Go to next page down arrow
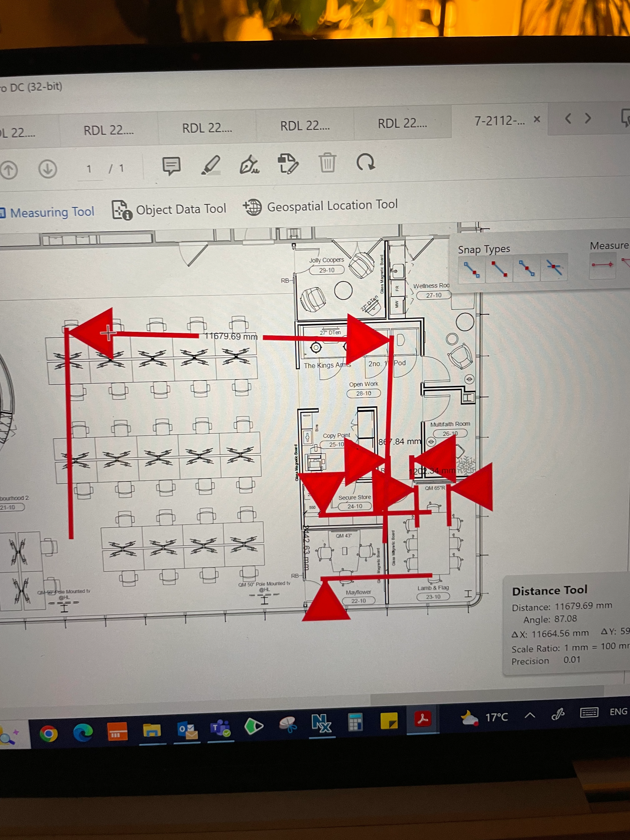The height and width of the screenshot is (840, 630). [x=48, y=169]
